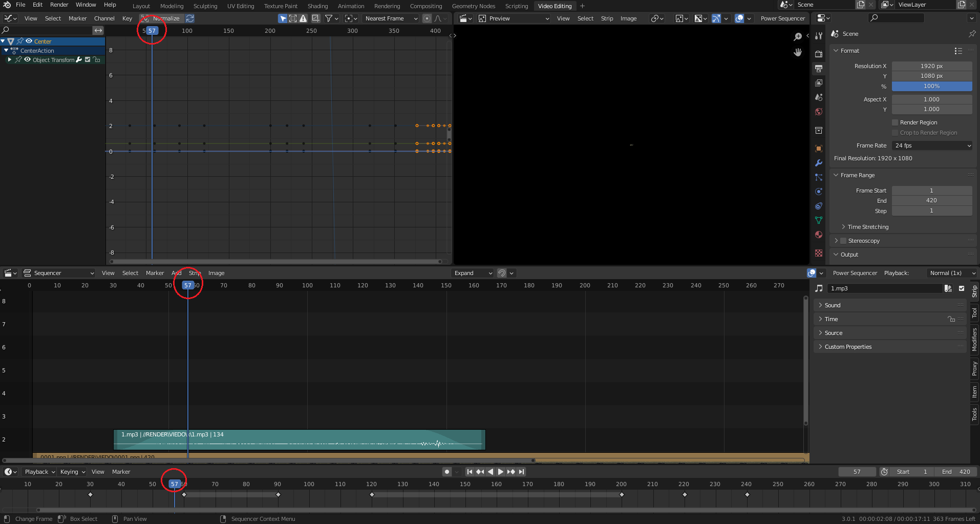980x524 pixels.
Task: Open the Add menu in the sequencer
Action: (176, 273)
